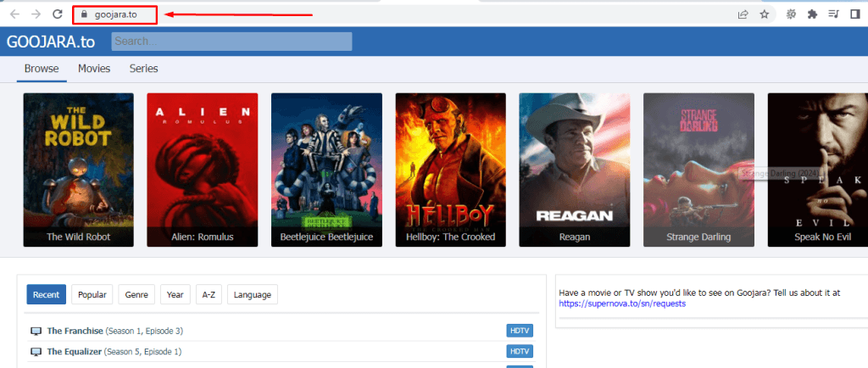
Task: Click the monitor icon beside The Franchise
Action: click(x=36, y=332)
